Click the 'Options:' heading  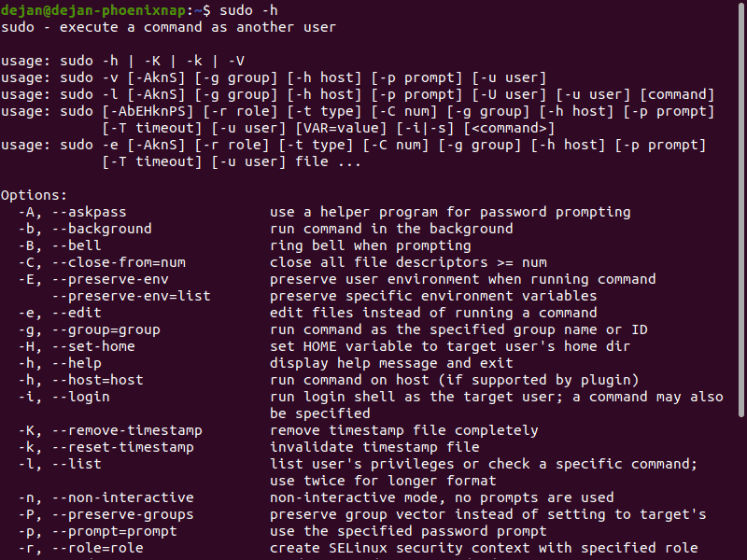pyautogui.click(x=34, y=195)
